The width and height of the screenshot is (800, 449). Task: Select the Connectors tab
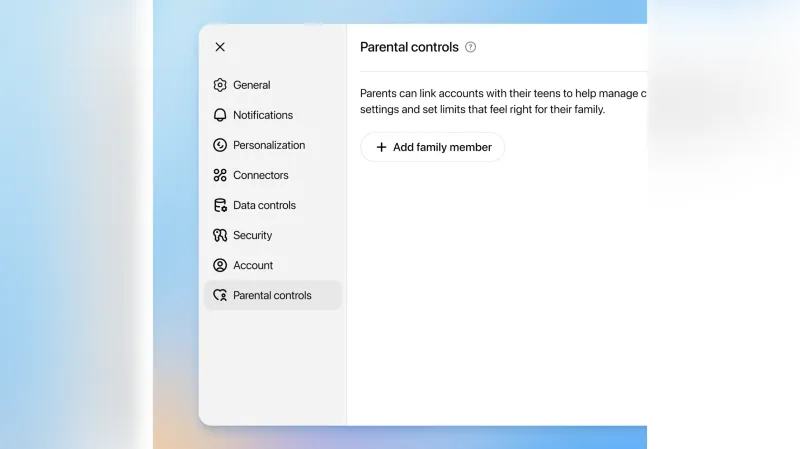[x=273, y=175]
